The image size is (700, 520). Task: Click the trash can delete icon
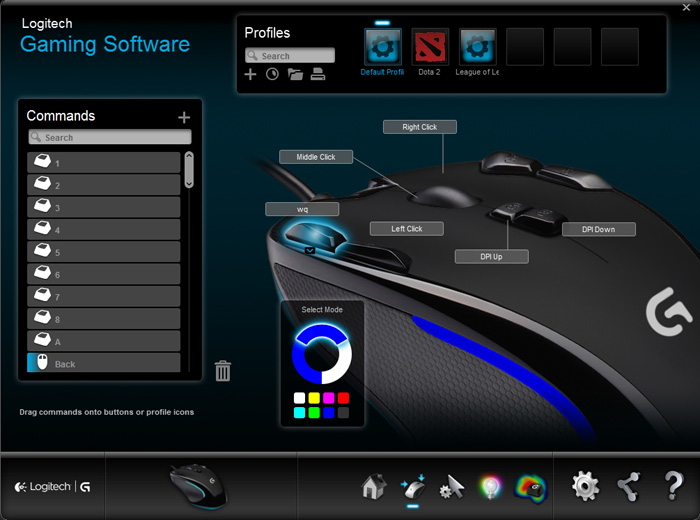(223, 371)
